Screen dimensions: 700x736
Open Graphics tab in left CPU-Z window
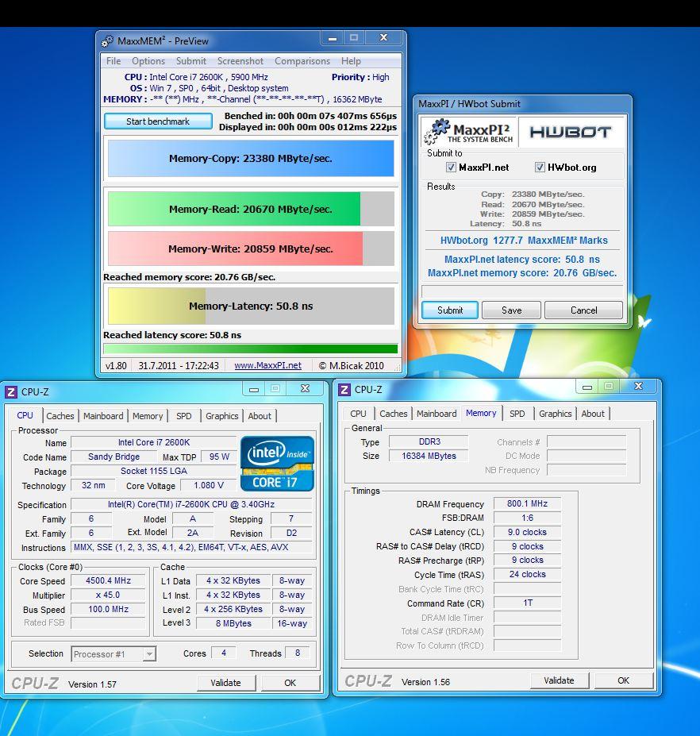[x=222, y=416]
